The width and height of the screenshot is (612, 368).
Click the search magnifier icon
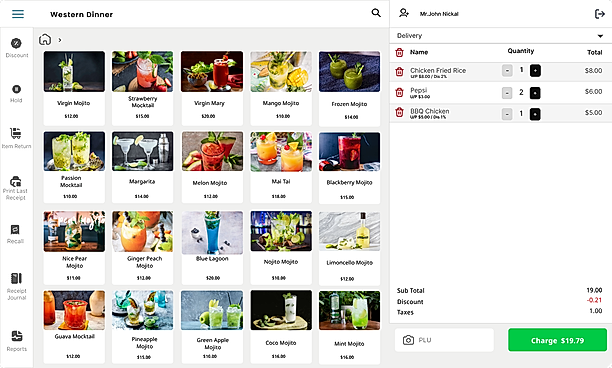click(x=376, y=13)
